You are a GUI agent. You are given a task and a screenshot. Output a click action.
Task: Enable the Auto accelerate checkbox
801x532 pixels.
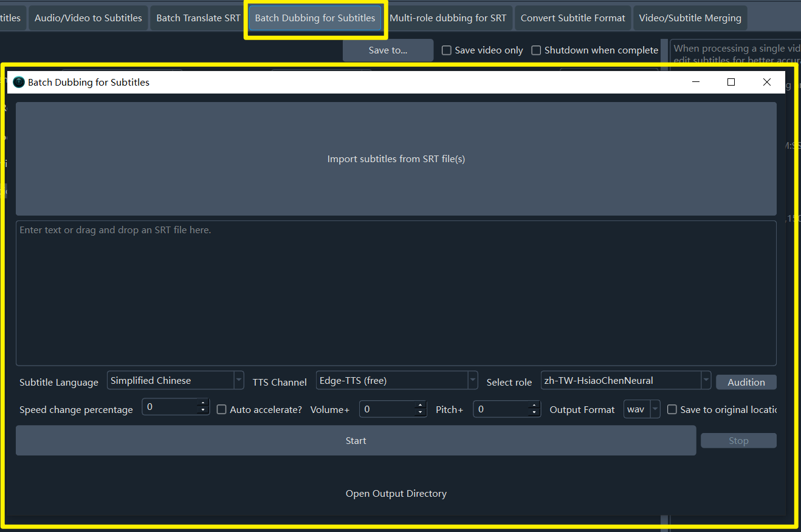[x=222, y=410]
